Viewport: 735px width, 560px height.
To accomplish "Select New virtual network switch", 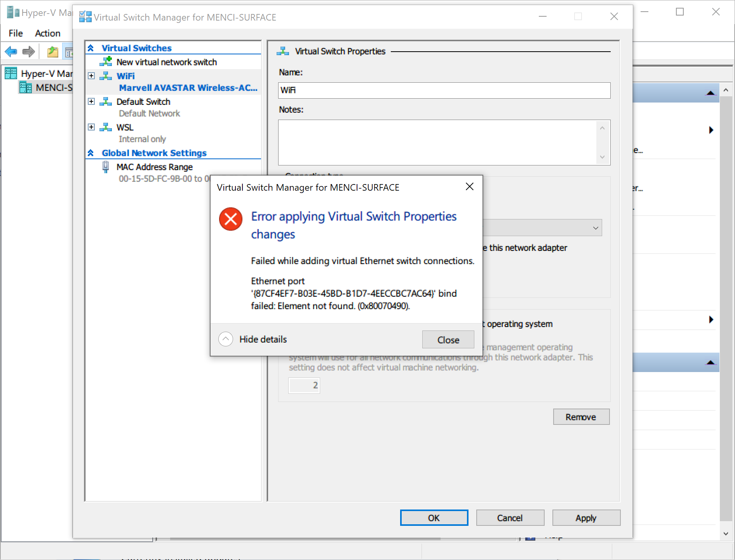I will (x=167, y=62).
